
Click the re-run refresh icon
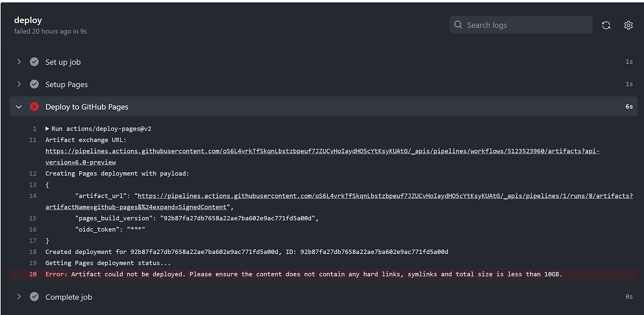pyautogui.click(x=606, y=25)
